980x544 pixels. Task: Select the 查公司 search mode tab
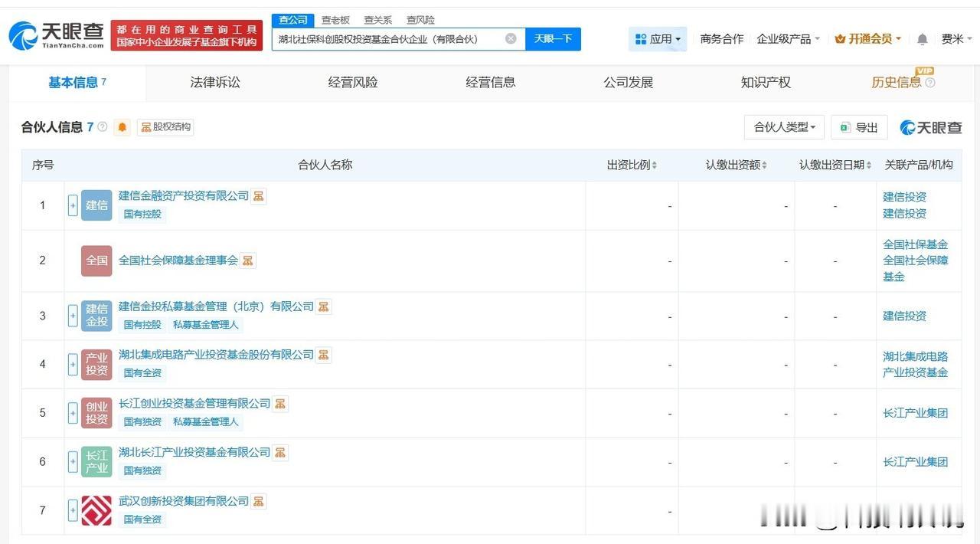pyautogui.click(x=293, y=20)
